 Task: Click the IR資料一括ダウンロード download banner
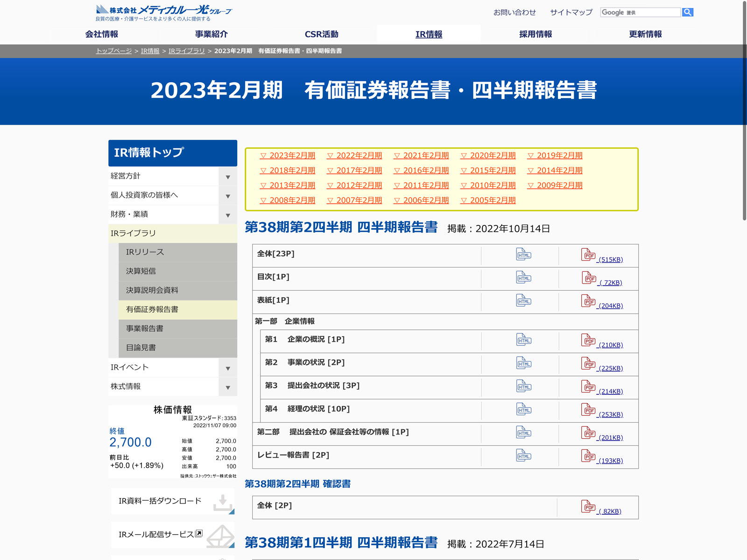[173, 502]
